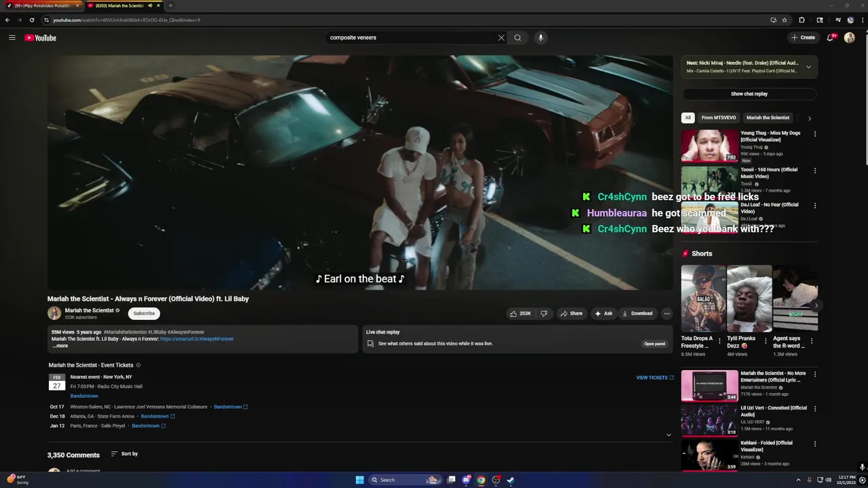This screenshot has width=868, height=488.
Task: Open Steam from the taskbar
Action: pyautogui.click(x=511, y=480)
